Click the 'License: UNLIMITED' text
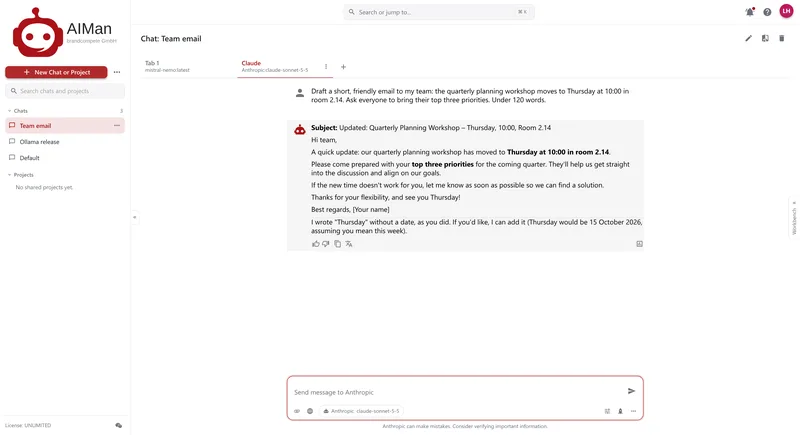Viewport: 800px width, 435px height. tap(28, 425)
